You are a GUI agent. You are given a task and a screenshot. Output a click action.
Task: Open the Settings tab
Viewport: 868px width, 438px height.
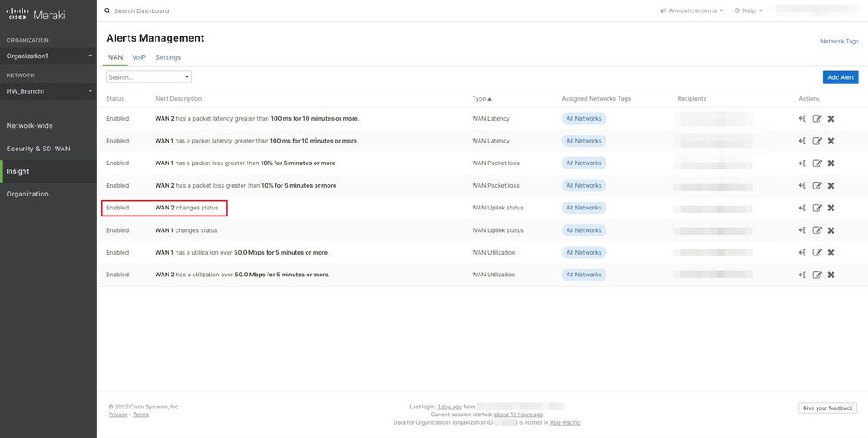pyautogui.click(x=168, y=57)
